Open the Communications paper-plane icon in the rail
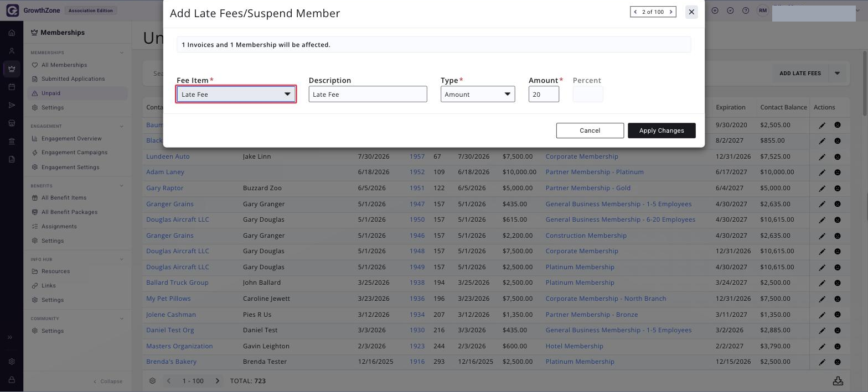 click(12, 105)
